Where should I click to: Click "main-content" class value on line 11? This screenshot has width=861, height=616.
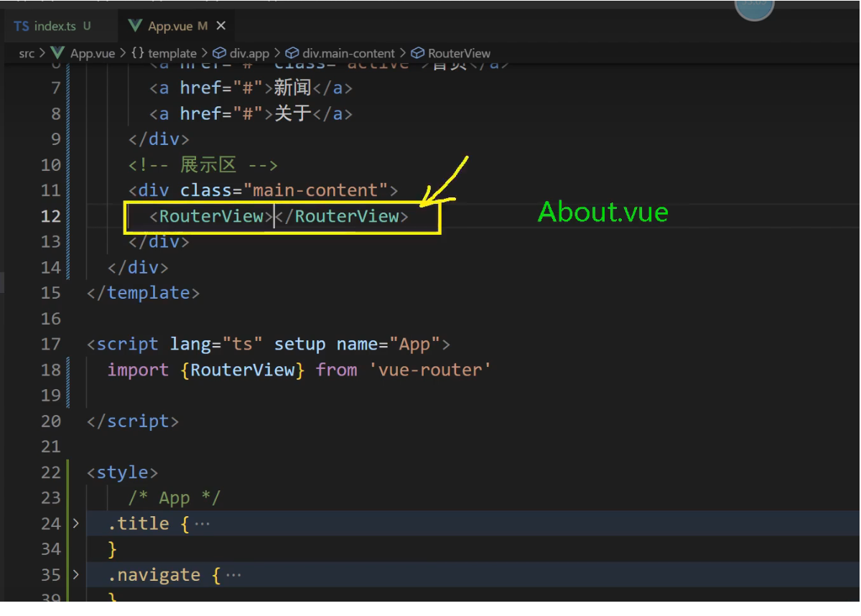pyautogui.click(x=315, y=190)
